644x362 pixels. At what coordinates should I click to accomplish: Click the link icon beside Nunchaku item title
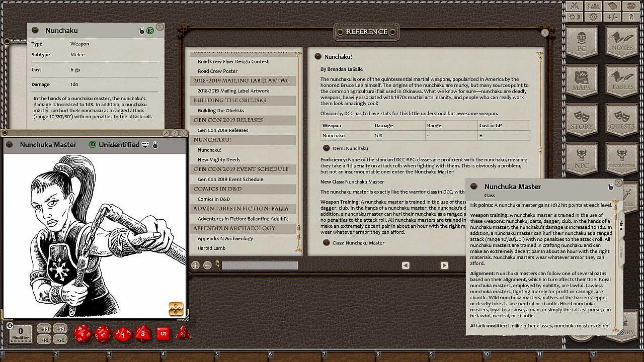[x=35, y=30]
